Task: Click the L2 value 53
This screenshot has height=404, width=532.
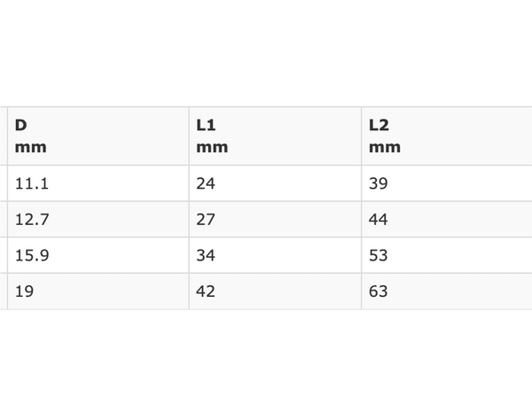Action: (x=447, y=255)
